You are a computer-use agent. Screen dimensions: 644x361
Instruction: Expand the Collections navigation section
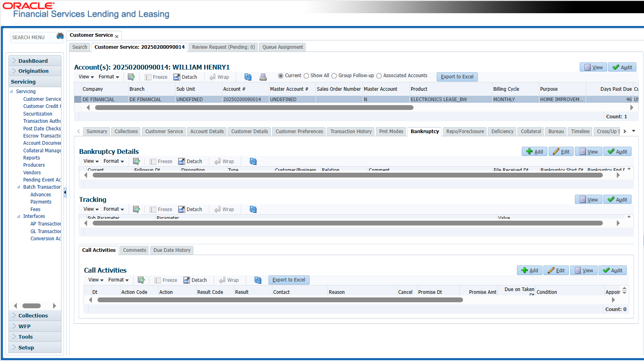pyautogui.click(x=35, y=315)
